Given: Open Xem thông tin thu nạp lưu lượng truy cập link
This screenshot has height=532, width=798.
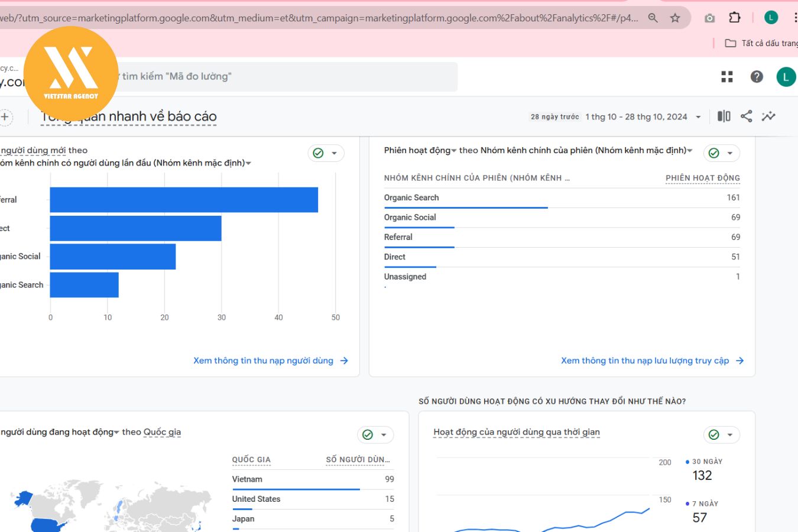Looking at the screenshot, I should coord(645,361).
